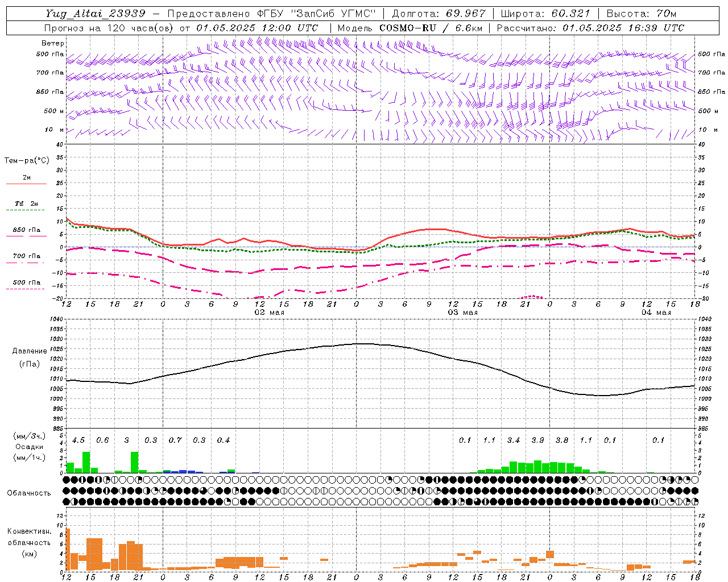Click the green dotted Td 2м legend line
The width and height of the screenshot is (728, 582).
click(25, 210)
